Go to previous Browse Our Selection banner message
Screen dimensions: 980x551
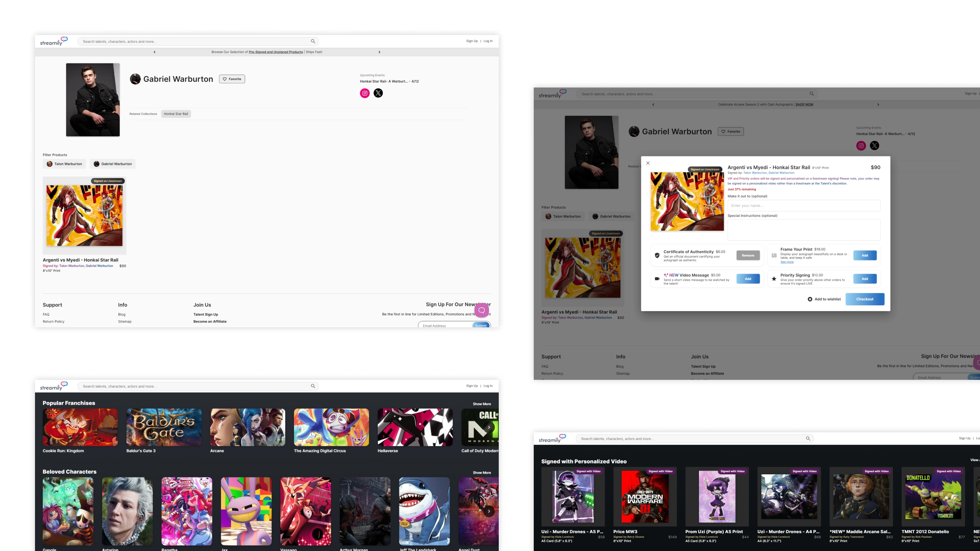[154, 52]
